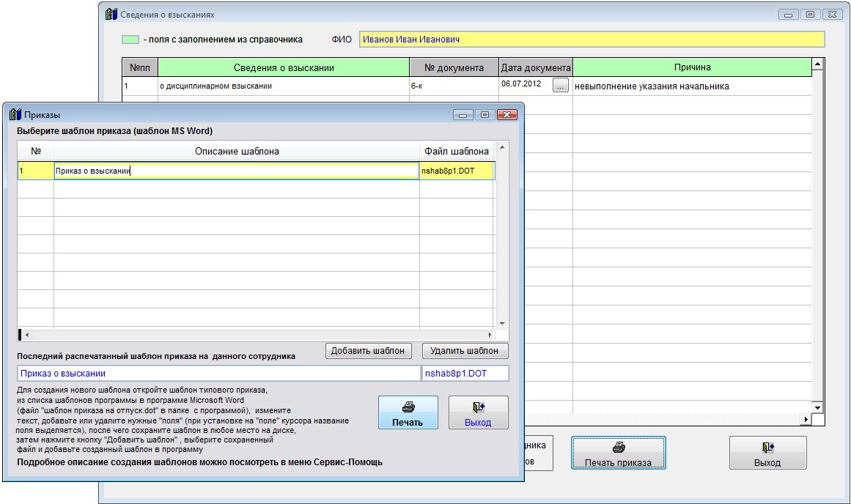The width and height of the screenshot is (851, 504).
Task: Click Удалить шаблон button
Action: [465, 351]
